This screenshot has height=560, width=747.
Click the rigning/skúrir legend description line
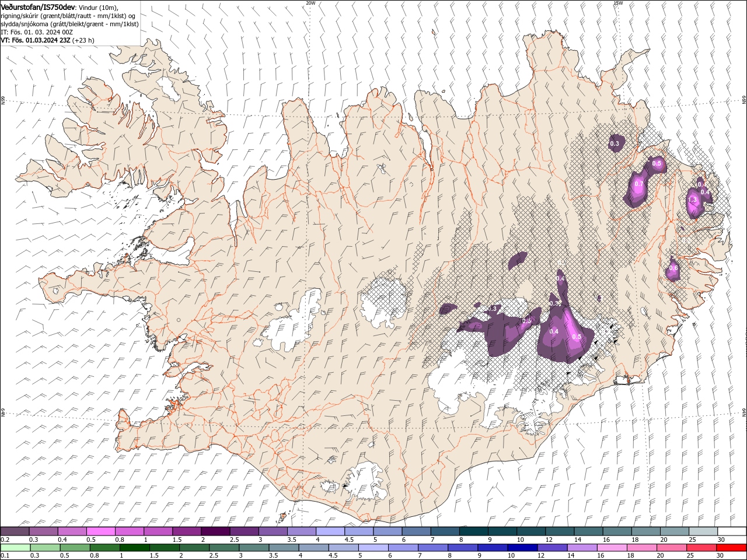pyautogui.click(x=68, y=16)
